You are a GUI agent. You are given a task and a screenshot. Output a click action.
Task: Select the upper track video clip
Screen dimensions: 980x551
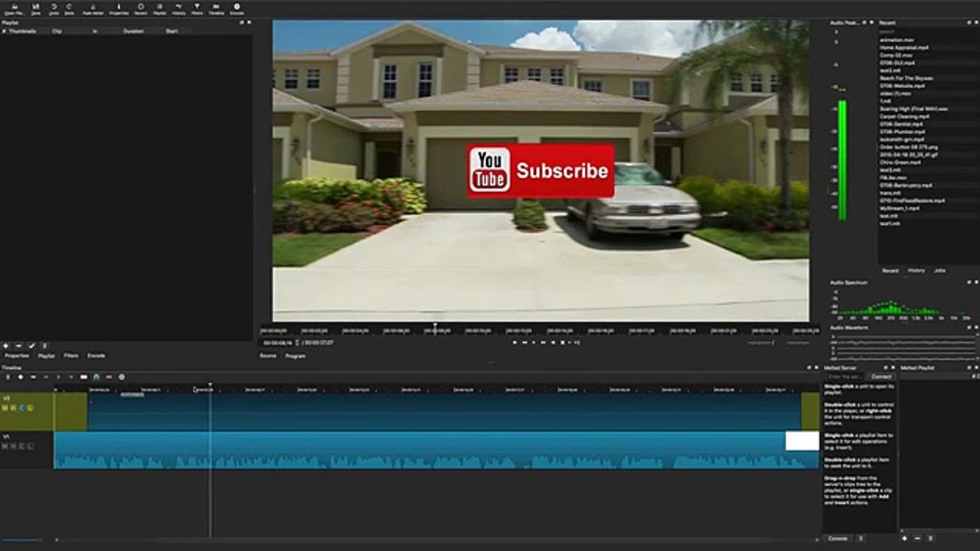[444, 412]
